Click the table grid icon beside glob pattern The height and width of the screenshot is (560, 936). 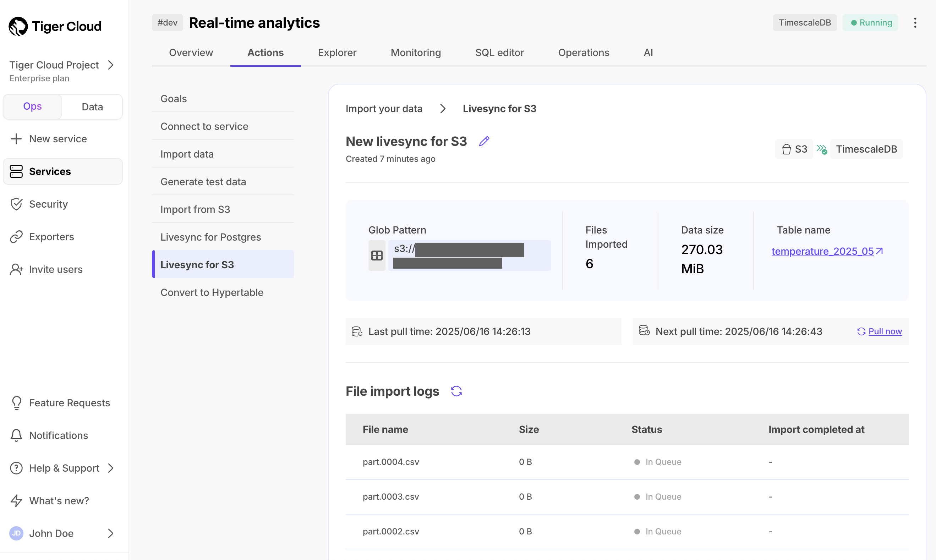377,256
